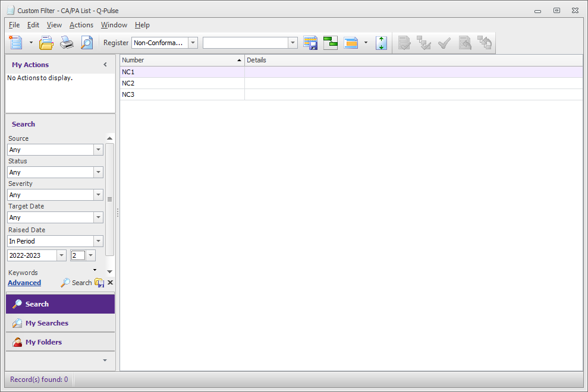
Task: Open the Target Date dropdown
Action: 98,217
